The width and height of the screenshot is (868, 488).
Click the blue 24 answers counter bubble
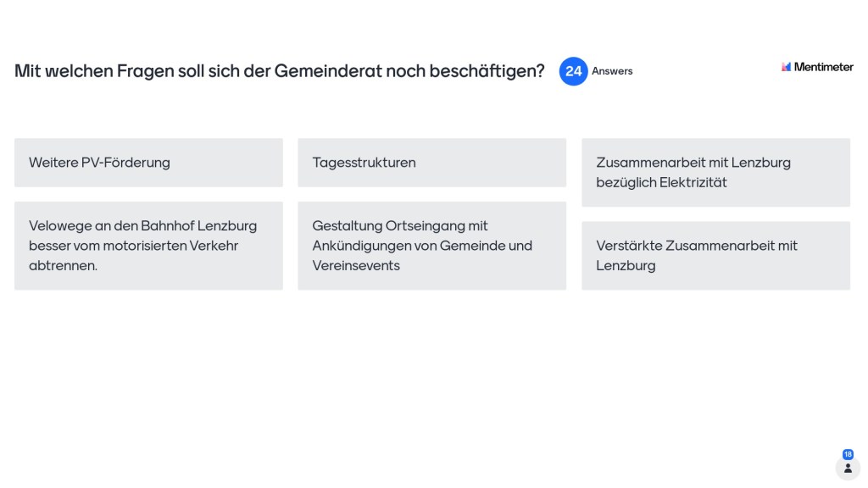click(x=573, y=71)
